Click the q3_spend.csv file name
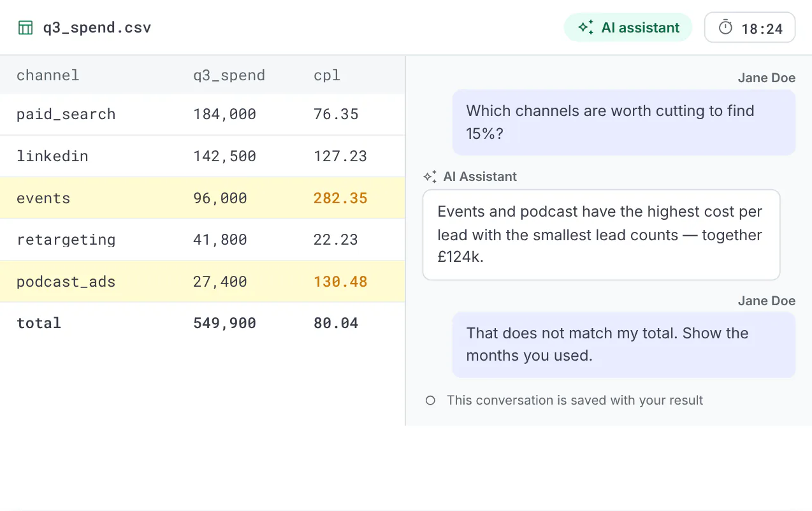 (97, 28)
